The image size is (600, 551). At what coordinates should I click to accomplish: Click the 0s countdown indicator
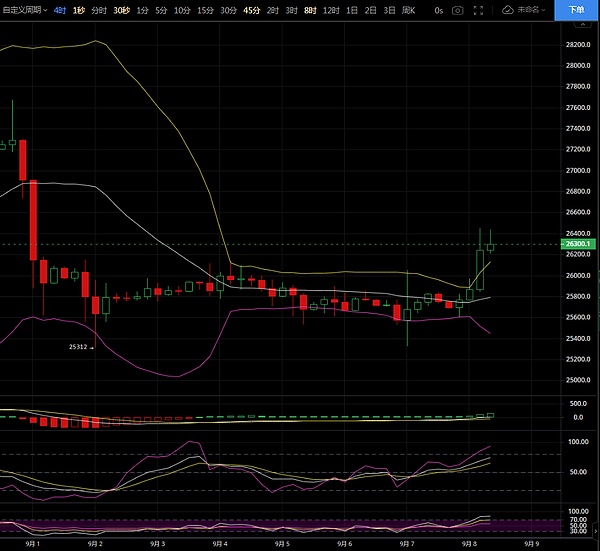point(438,10)
